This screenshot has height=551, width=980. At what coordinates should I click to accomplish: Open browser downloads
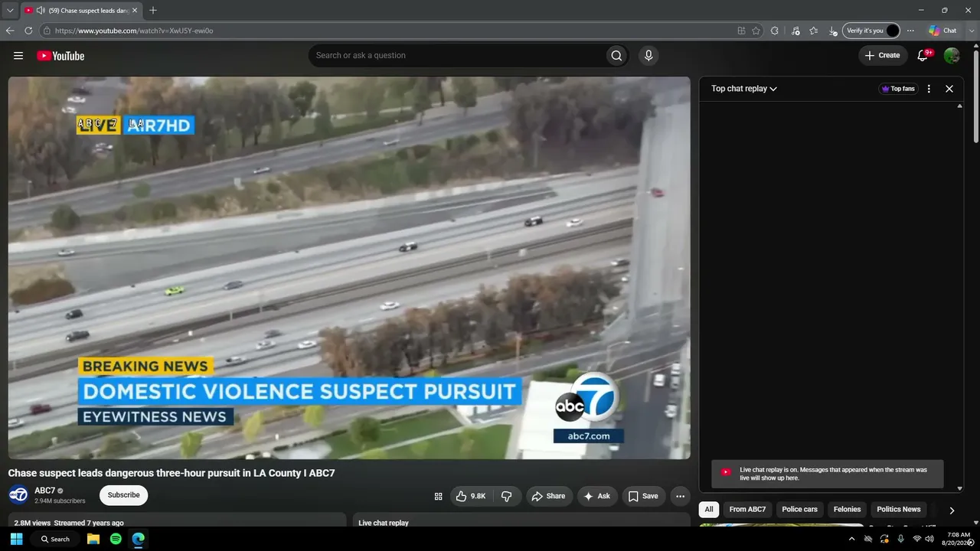click(833, 31)
